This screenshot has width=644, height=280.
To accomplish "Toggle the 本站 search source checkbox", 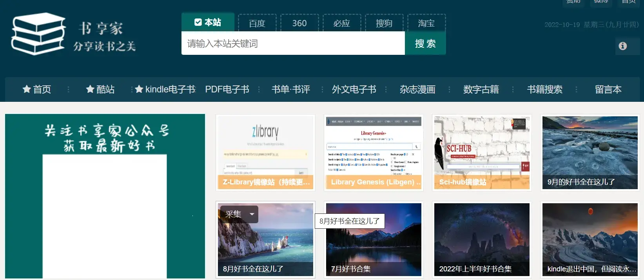I will pos(198,22).
